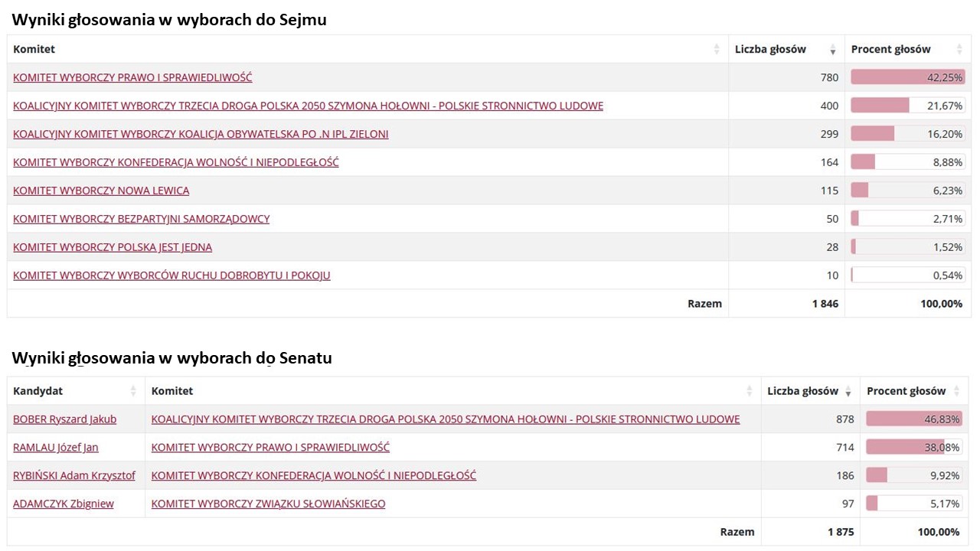Select the vote count 115
Viewport: 980px width, 551px height.
(829, 191)
